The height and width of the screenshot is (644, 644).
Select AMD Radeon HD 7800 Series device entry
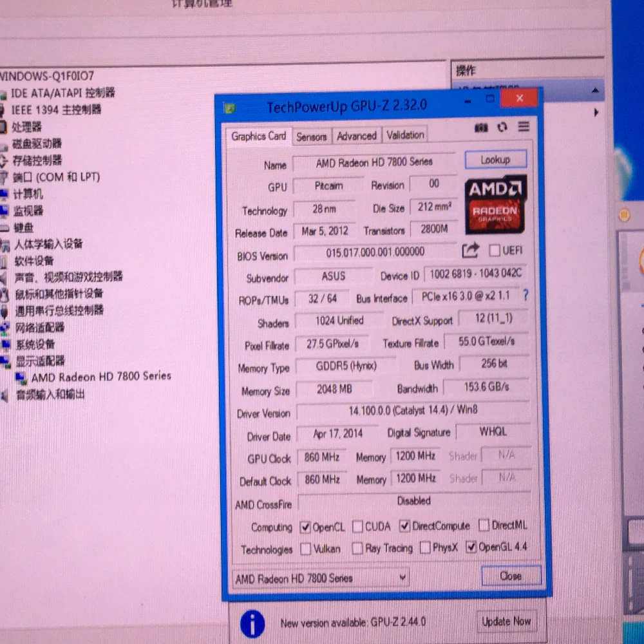(101, 376)
